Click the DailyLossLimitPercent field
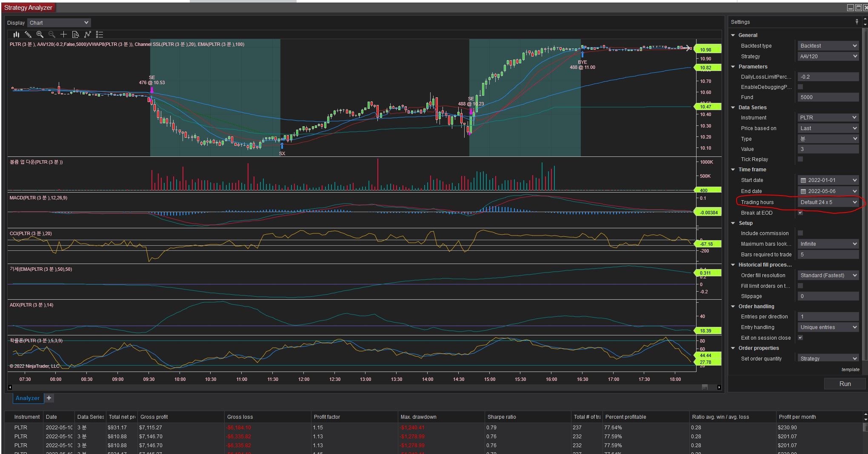868x454 pixels. point(828,77)
